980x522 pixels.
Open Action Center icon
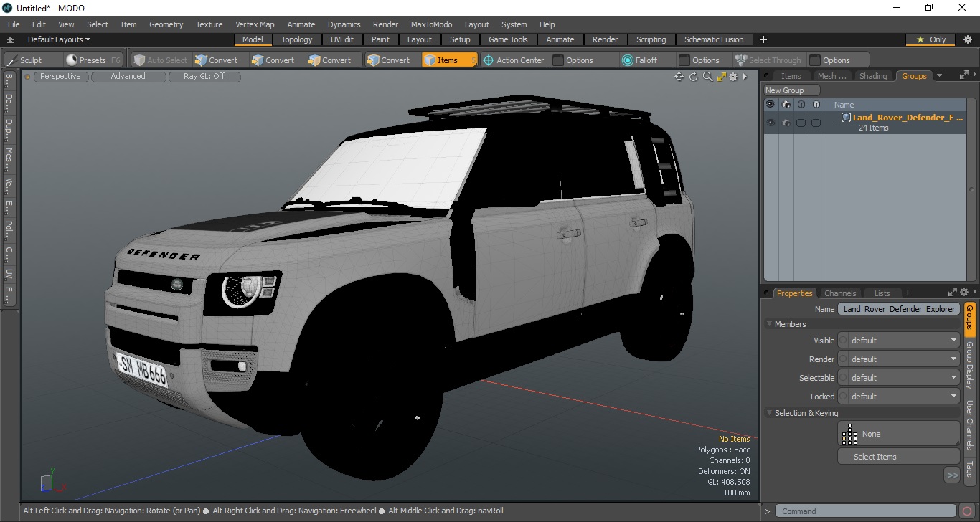click(489, 60)
